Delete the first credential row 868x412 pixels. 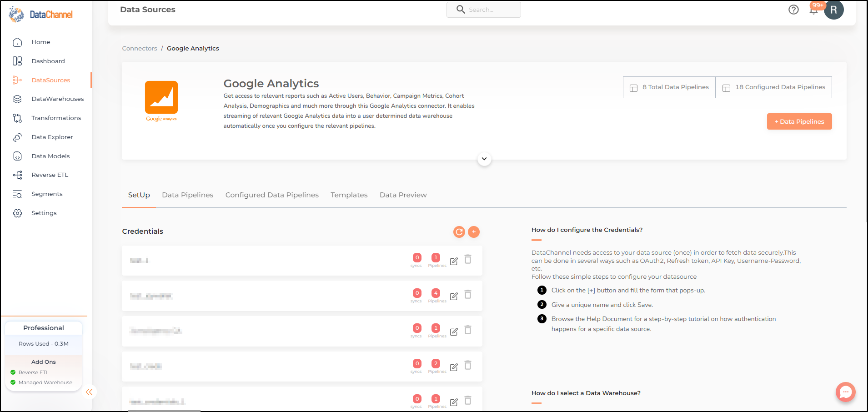[468, 259]
